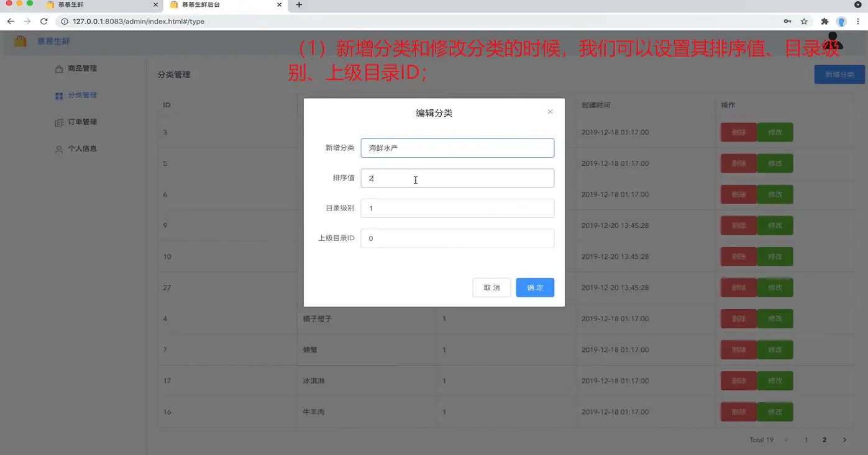Click the 取消 button in the dialog
Screen dimensions: 868x455
(491, 287)
